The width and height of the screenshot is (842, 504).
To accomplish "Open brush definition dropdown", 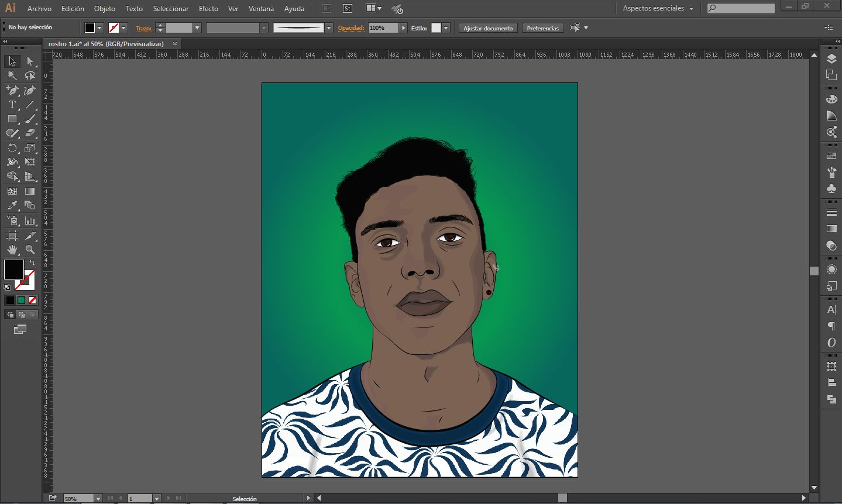I will [329, 28].
